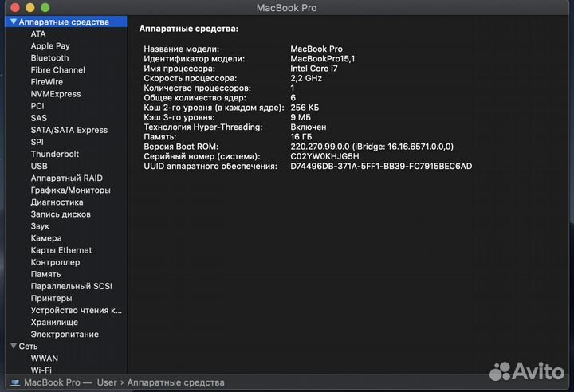Viewport: 574px width, 392px height.
Task: Click MacBook Pro in the path bar
Action: [52, 382]
